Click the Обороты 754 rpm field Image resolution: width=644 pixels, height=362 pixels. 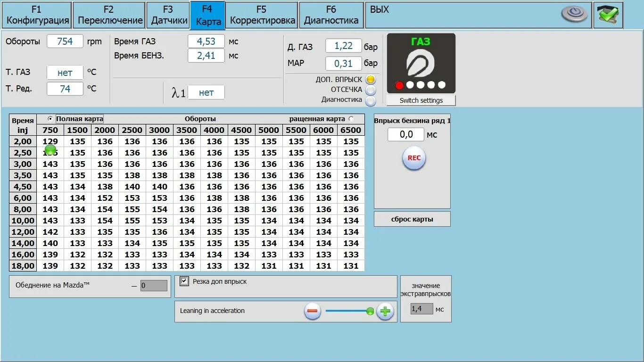(x=65, y=41)
